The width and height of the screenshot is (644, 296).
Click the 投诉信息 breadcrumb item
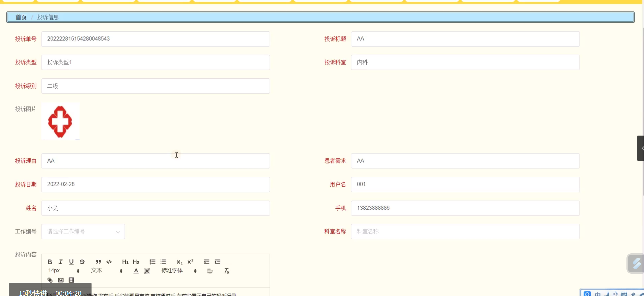(x=48, y=17)
